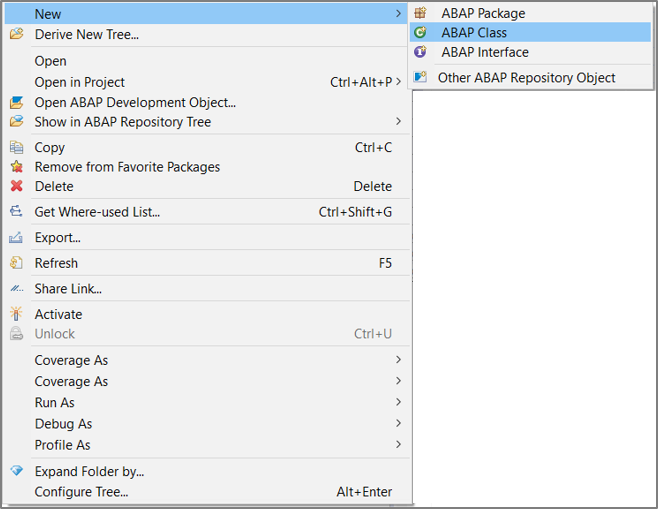This screenshot has height=509, width=658.
Task: Click the Ctrl+U shortcut text
Action: coord(373,334)
